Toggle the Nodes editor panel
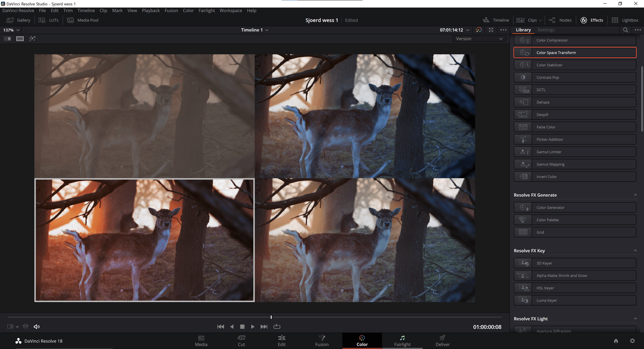Viewport: 644px width, 349px height. click(560, 20)
